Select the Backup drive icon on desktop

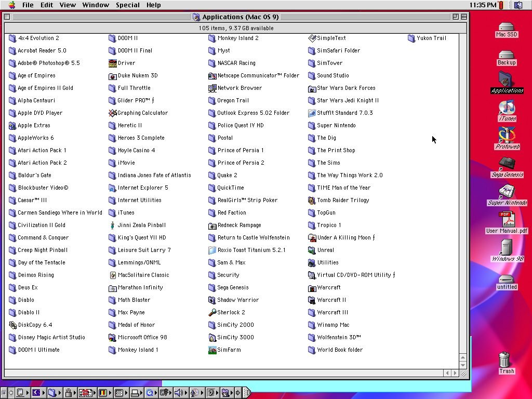click(x=507, y=58)
